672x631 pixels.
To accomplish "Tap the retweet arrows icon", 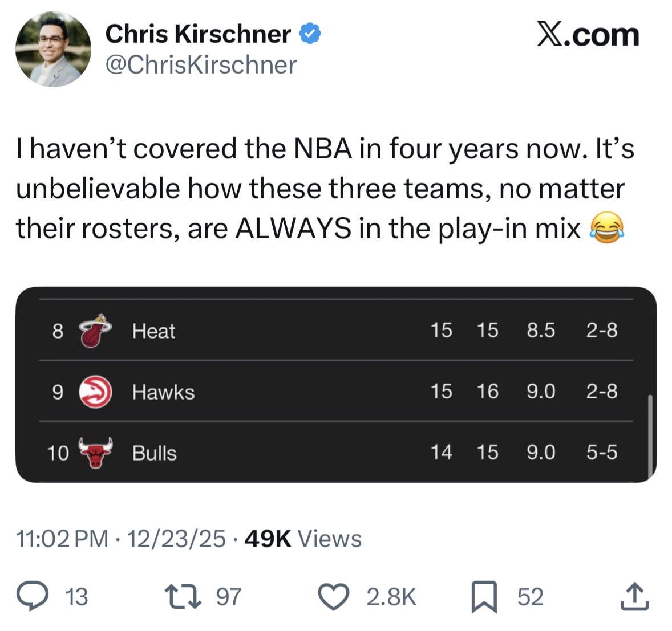I will pyautogui.click(x=182, y=596).
